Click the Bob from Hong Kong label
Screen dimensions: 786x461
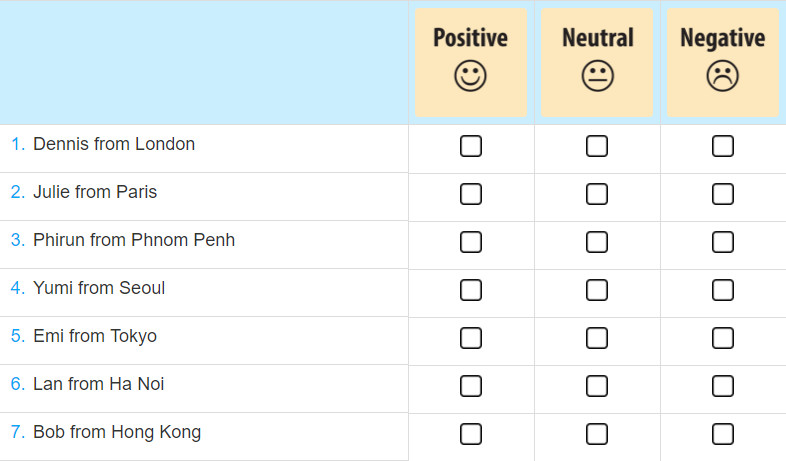(117, 432)
